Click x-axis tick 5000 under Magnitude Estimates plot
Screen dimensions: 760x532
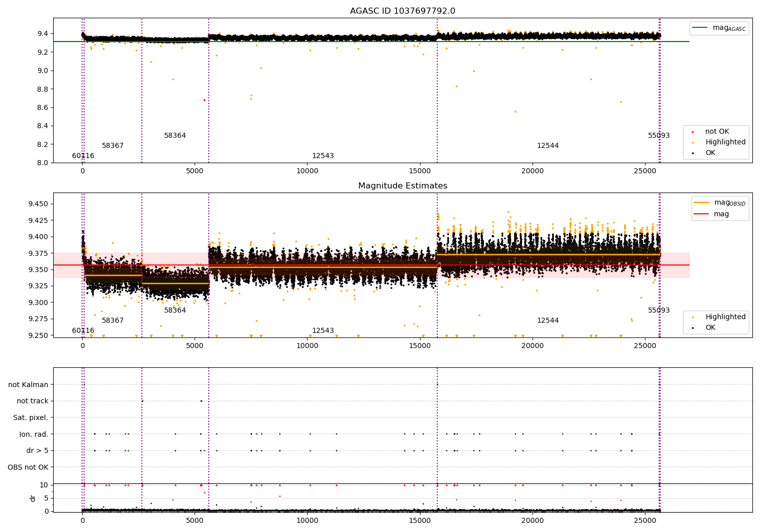click(x=195, y=346)
